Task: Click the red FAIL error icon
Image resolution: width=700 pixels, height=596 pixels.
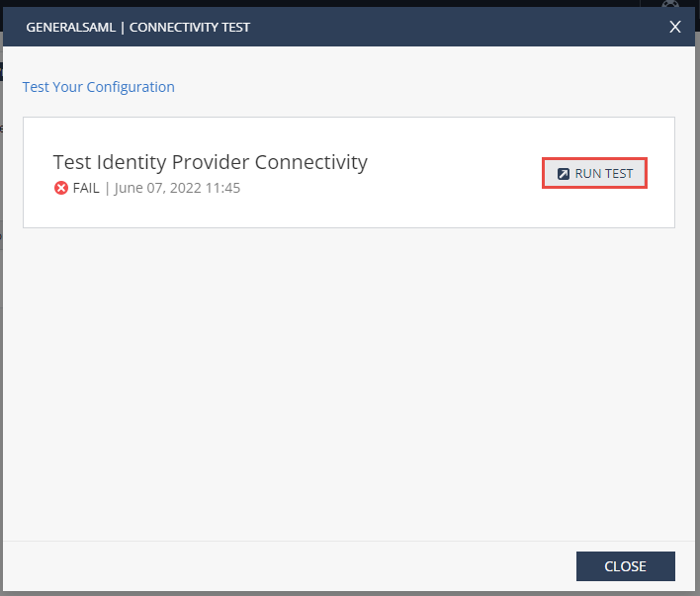Action: pos(61,188)
